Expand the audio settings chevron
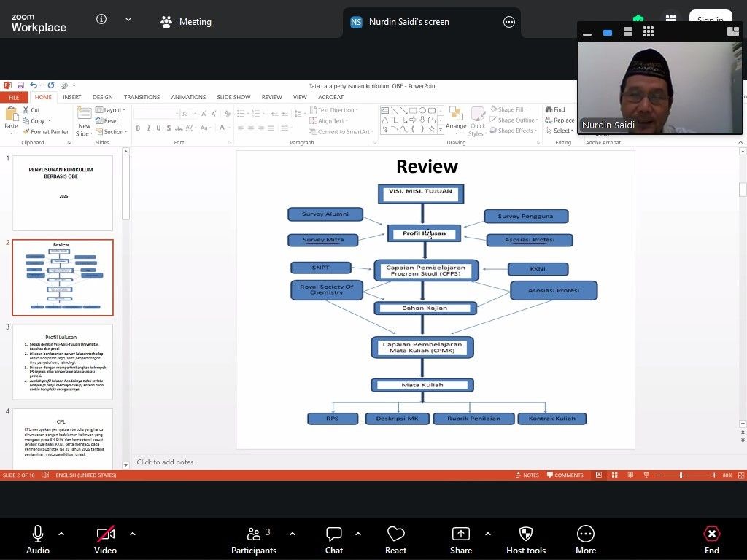 [x=61, y=534]
